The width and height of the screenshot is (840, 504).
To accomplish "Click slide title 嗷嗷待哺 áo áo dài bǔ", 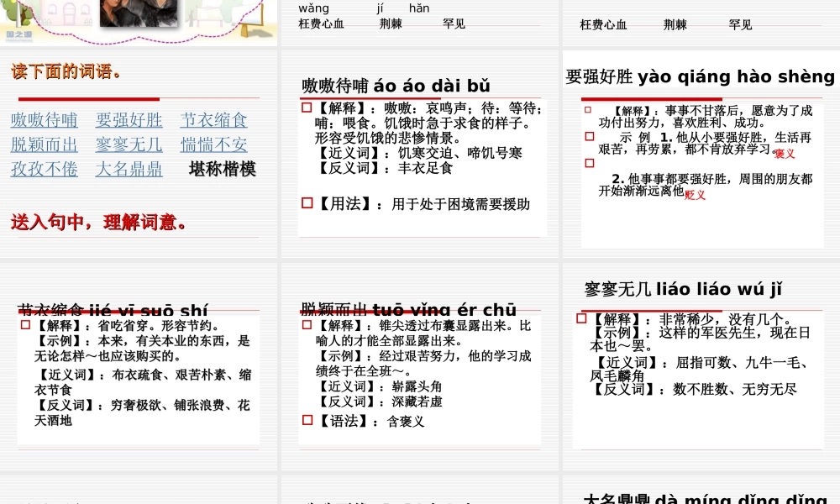I will point(396,86).
